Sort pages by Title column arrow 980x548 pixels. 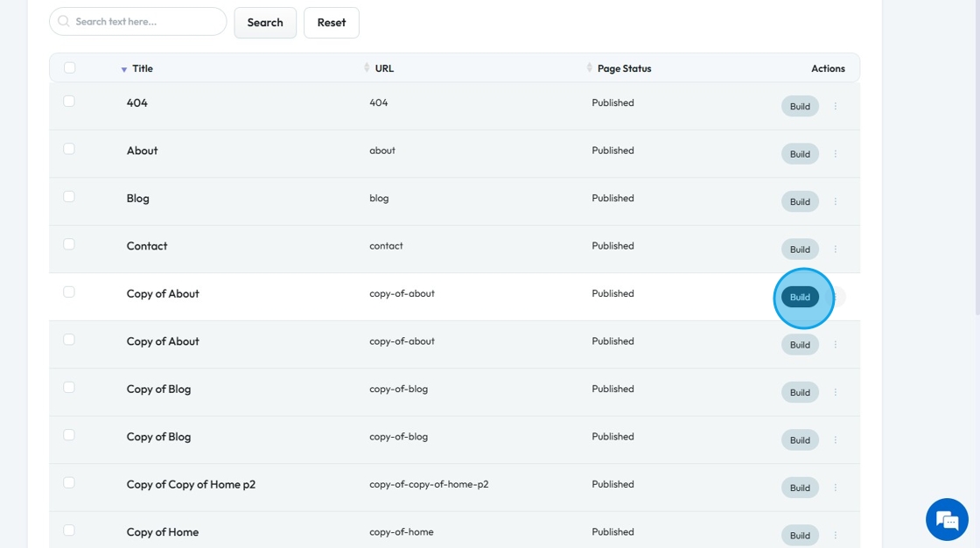pyautogui.click(x=124, y=69)
